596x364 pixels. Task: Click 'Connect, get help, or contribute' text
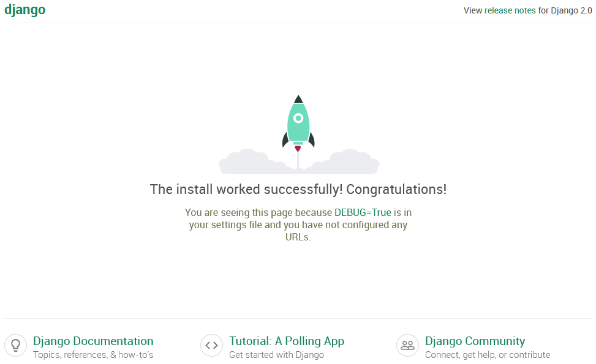click(488, 355)
